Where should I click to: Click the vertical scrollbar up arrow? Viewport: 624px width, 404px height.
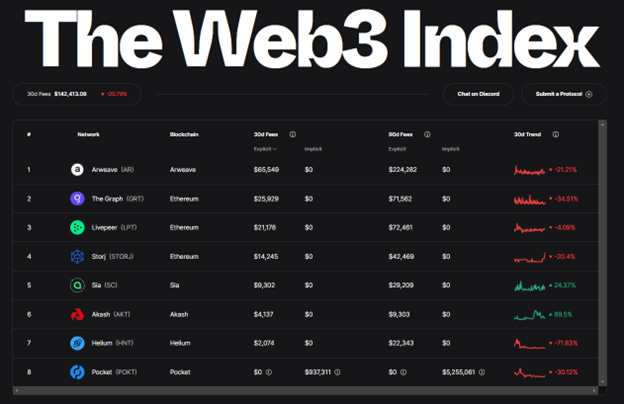click(603, 125)
